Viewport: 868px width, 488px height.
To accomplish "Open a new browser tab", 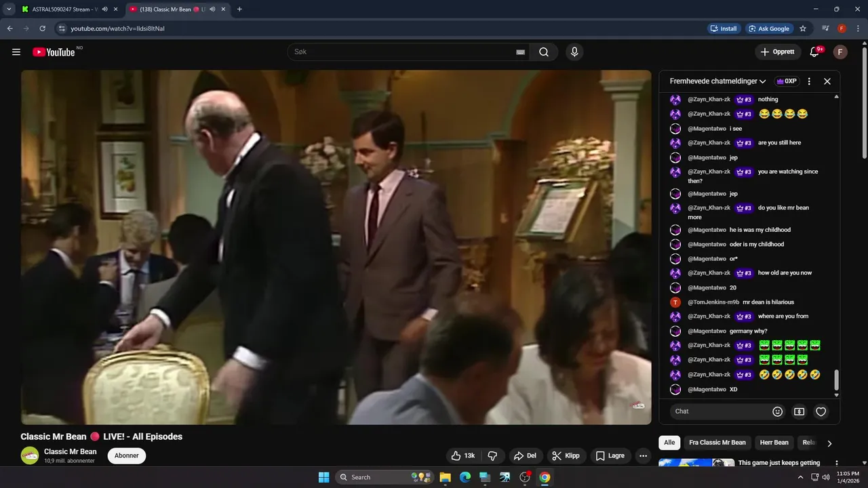I will [239, 9].
